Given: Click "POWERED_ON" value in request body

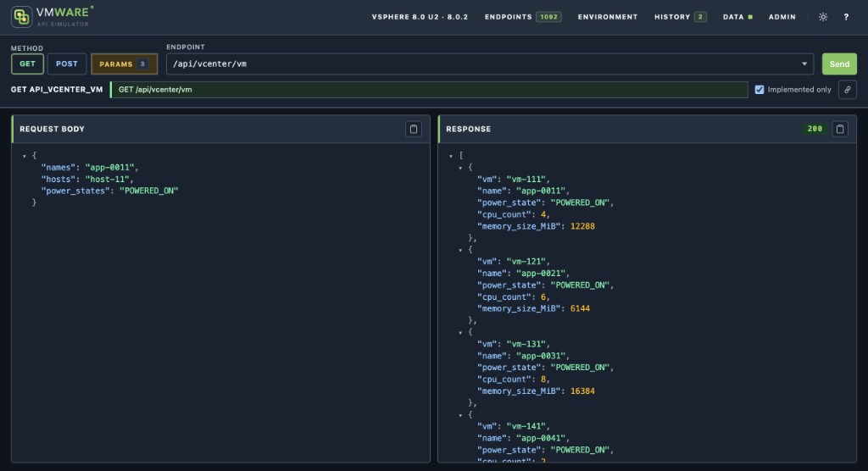Looking at the screenshot, I should tap(149, 191).
